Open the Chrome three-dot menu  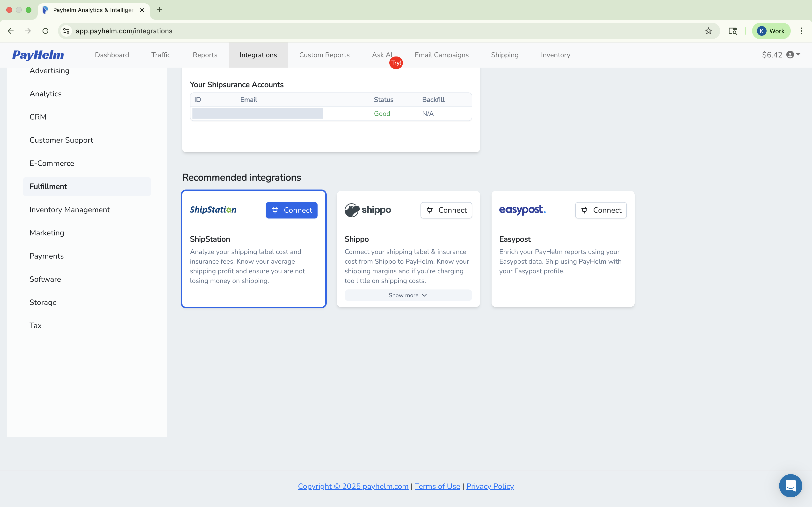point(802,31)
